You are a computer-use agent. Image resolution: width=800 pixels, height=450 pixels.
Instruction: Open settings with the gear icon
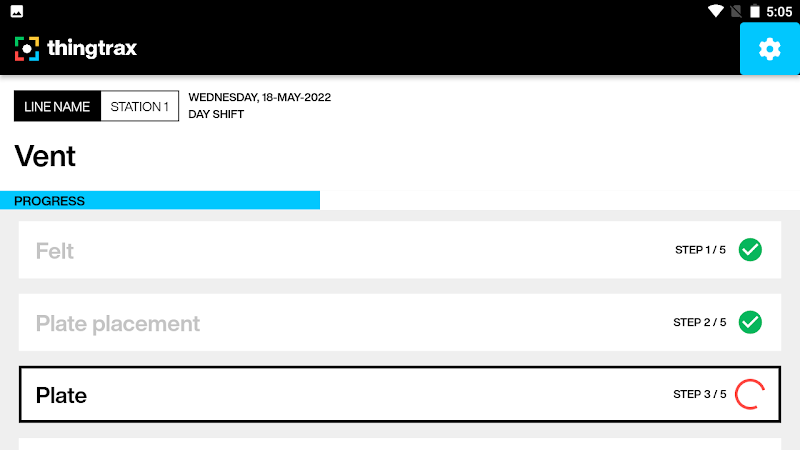(x=769, y=49)
